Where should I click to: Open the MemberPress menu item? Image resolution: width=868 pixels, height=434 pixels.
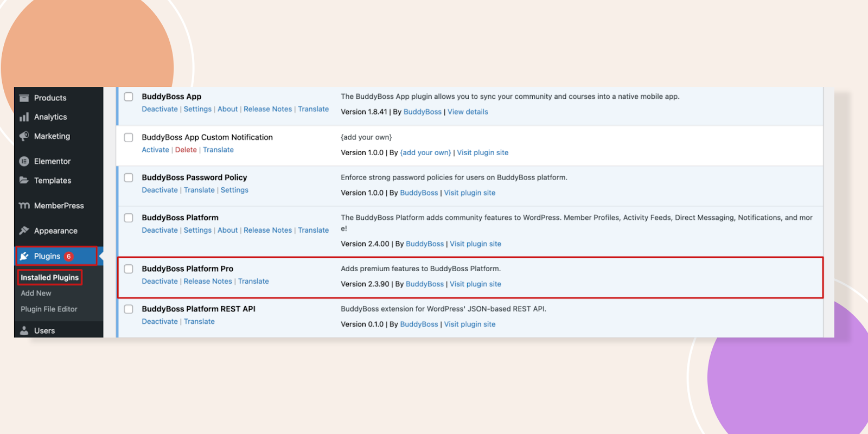coord(59,206)
